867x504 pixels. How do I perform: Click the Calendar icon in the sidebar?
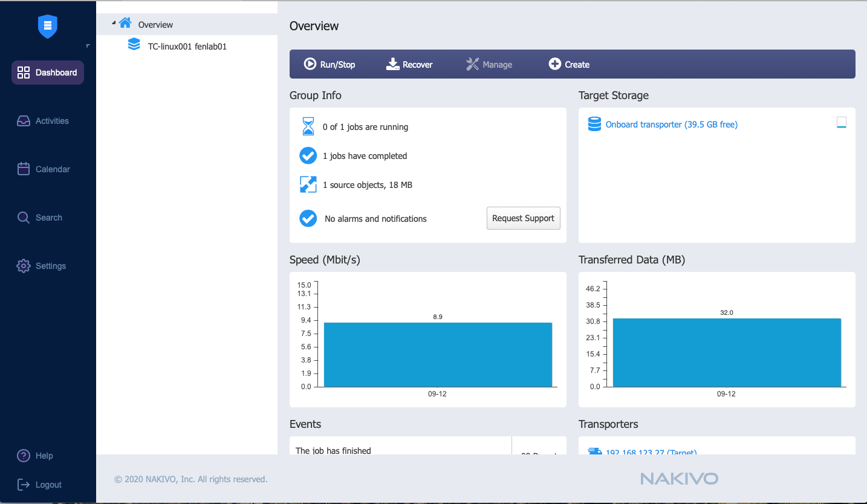pyautogui.click(x=24, y=169)
